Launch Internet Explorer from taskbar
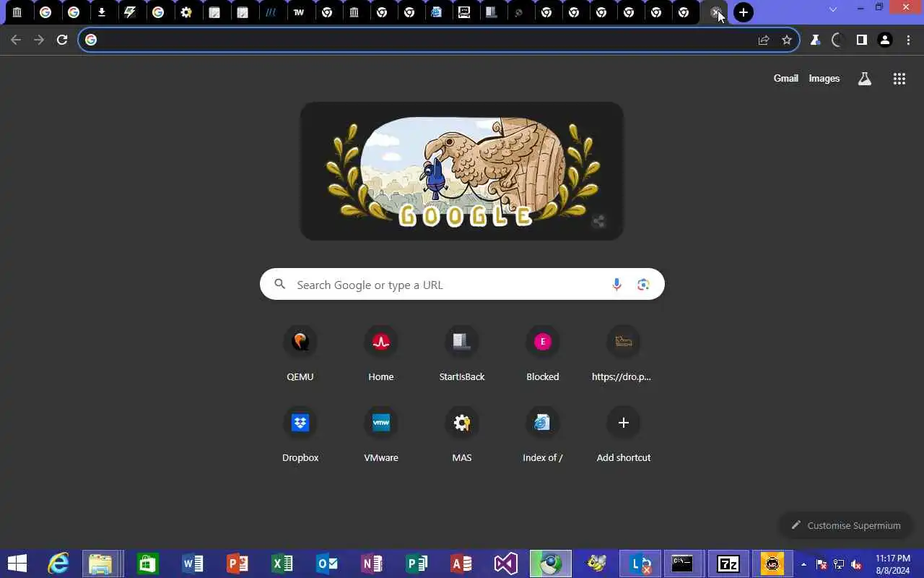This screenshot has width=924, height=578. coord(58,564)
